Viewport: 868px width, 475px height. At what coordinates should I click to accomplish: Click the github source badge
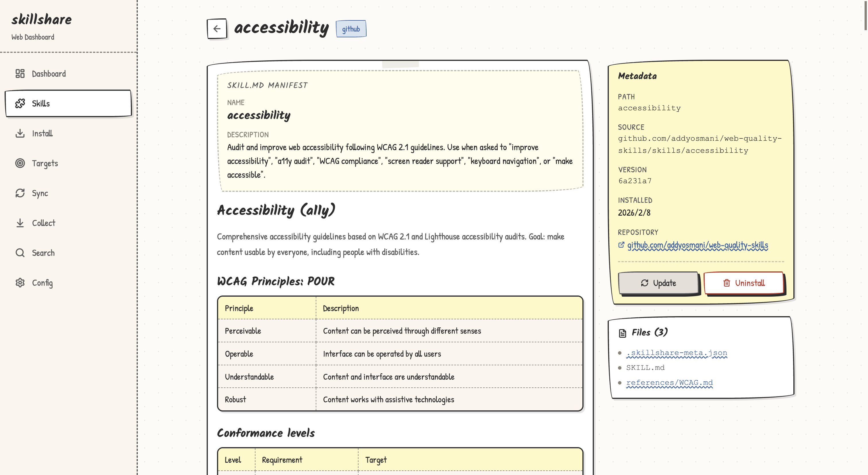click(351, 29)
